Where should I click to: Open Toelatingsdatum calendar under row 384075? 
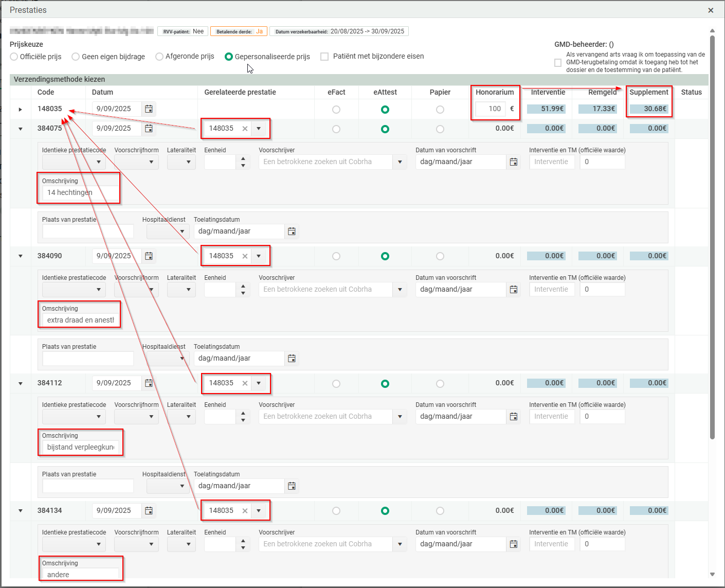(x=292, y=231)
